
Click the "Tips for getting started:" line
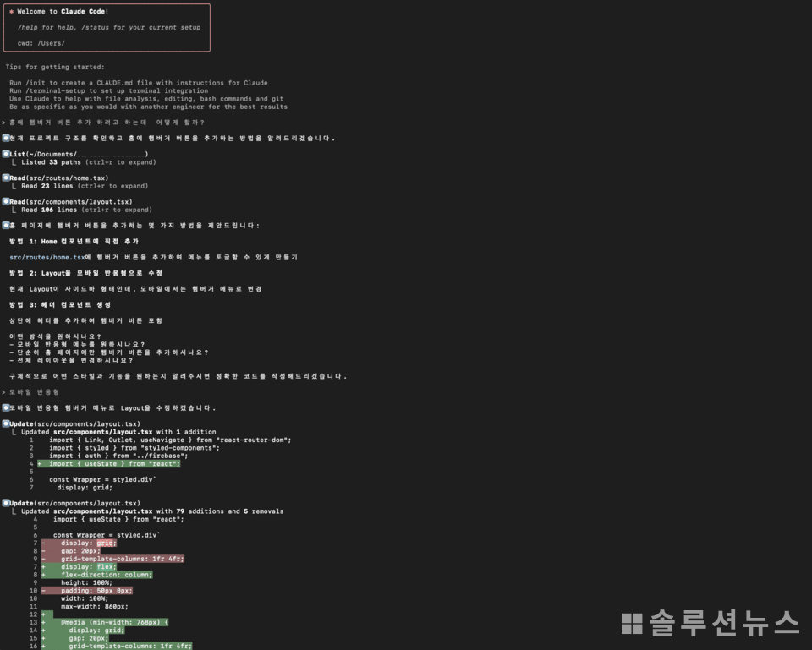pyautogui.click(x=55, y=68)
